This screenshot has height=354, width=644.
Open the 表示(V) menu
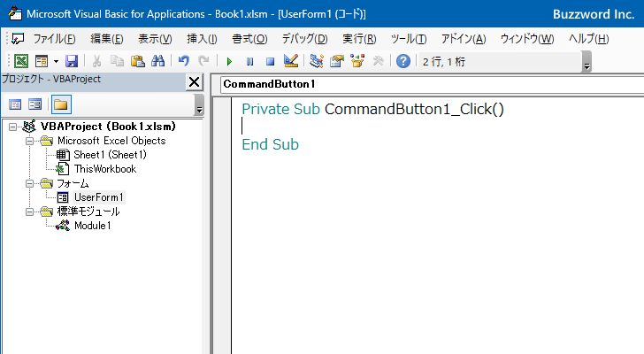tap(155, 39)
